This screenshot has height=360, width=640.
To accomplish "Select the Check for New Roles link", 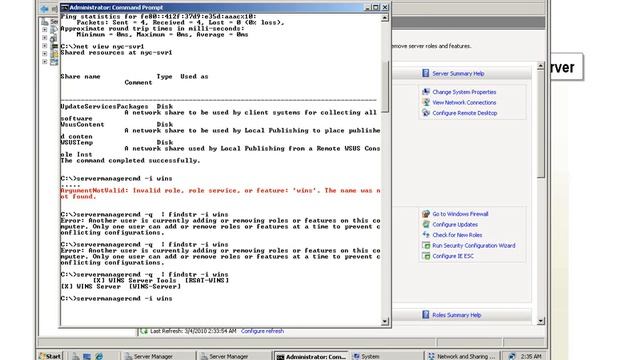I will point(457,235).
